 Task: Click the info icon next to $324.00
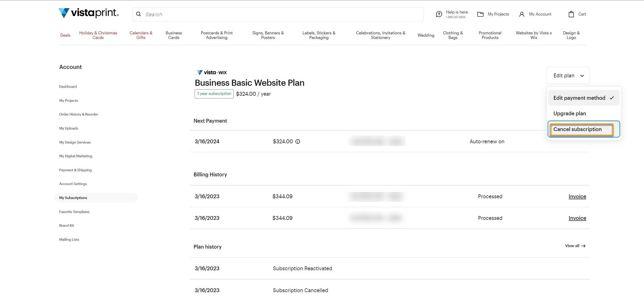pyautogui.click(x=298, y=141)
